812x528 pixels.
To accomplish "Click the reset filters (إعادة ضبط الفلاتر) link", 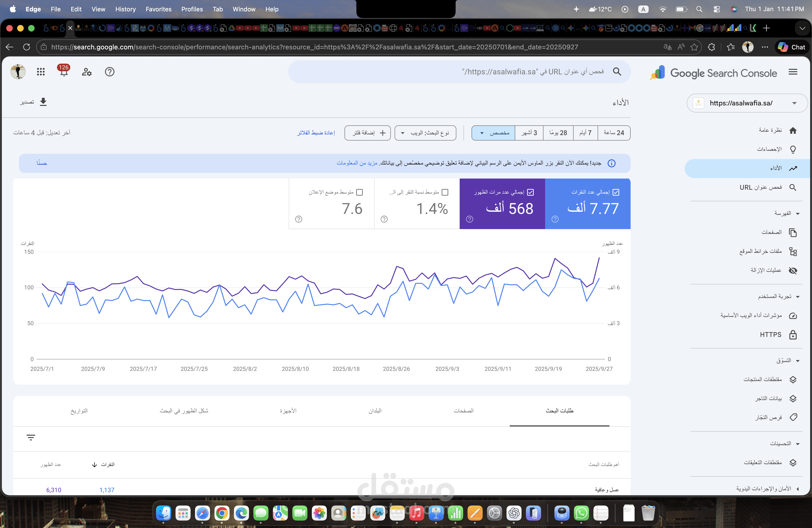I will 316,133.
